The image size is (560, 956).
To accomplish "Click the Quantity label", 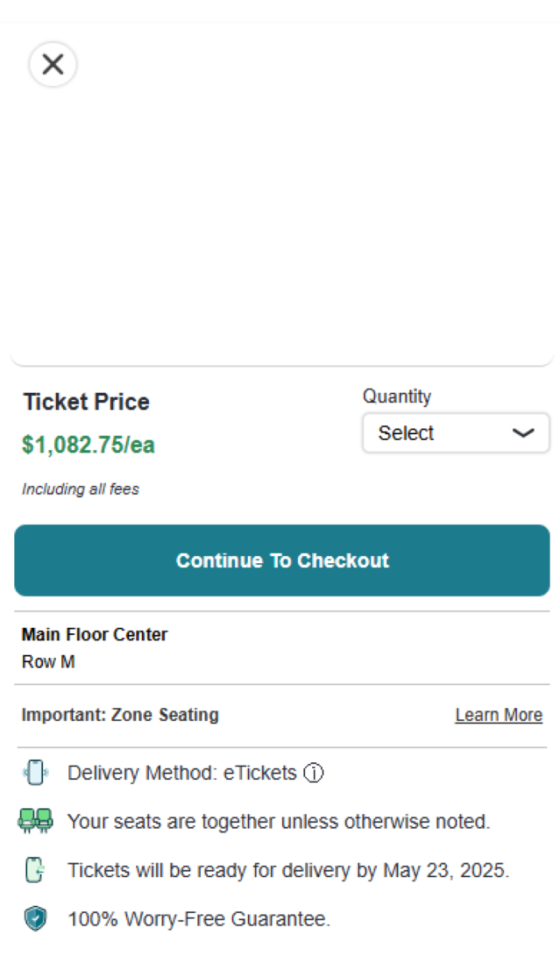I will point(397,396).
